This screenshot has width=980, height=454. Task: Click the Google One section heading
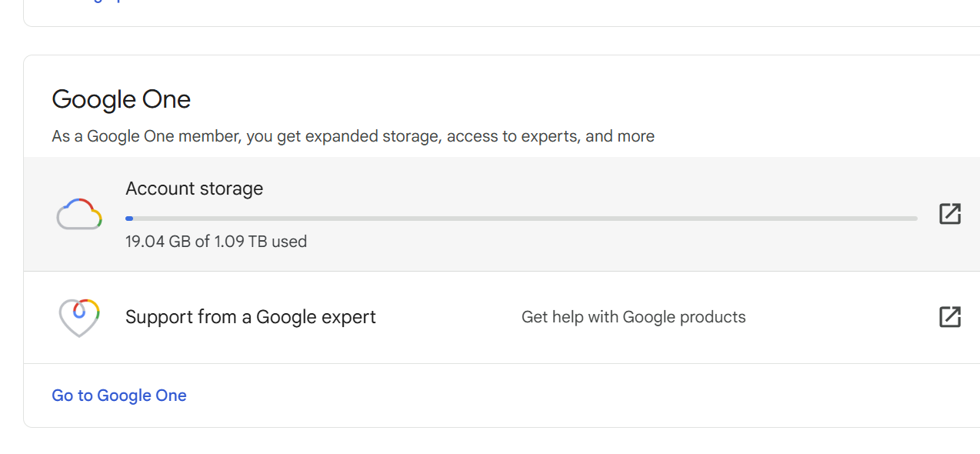click(x=122, y=99)
